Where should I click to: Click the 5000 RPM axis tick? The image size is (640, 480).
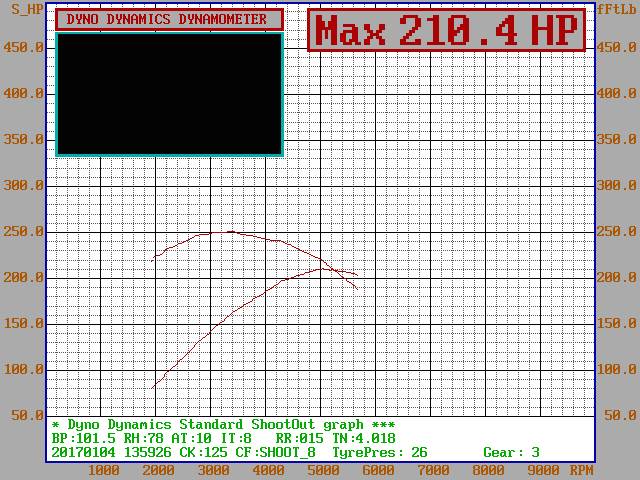[323, 470]
